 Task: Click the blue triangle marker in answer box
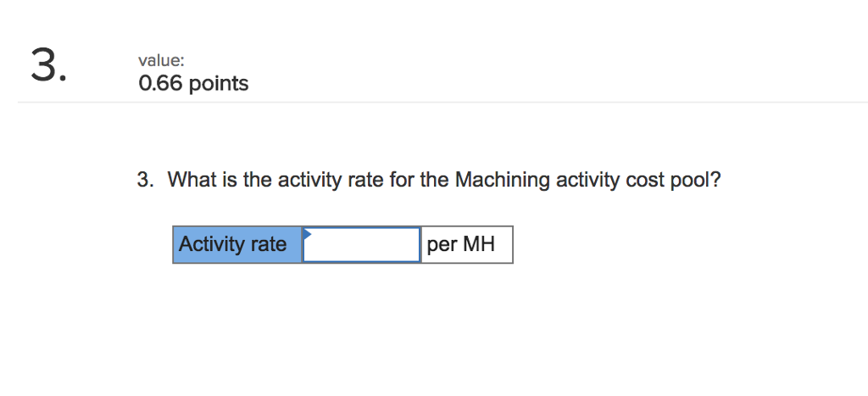click(x=308, y=232)
